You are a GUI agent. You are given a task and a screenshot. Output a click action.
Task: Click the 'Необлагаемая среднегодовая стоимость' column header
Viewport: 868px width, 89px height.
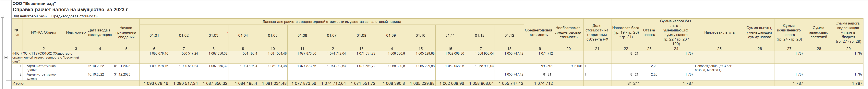click(568, 32)
